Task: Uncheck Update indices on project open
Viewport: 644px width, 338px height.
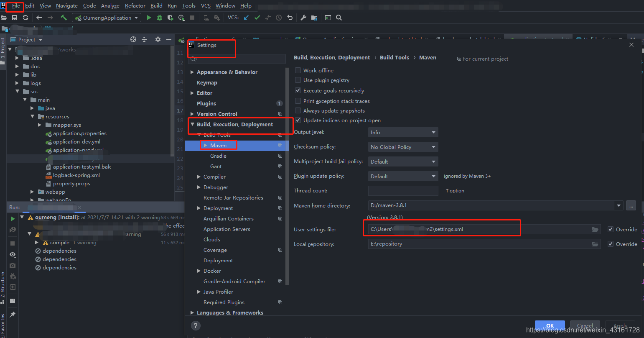Action: click(298, 120)
